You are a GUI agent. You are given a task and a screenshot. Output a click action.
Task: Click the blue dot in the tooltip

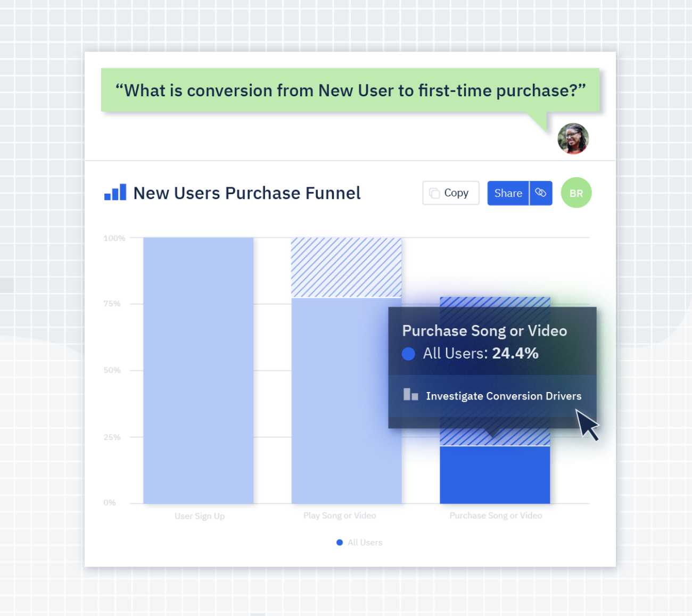[408, 354]
